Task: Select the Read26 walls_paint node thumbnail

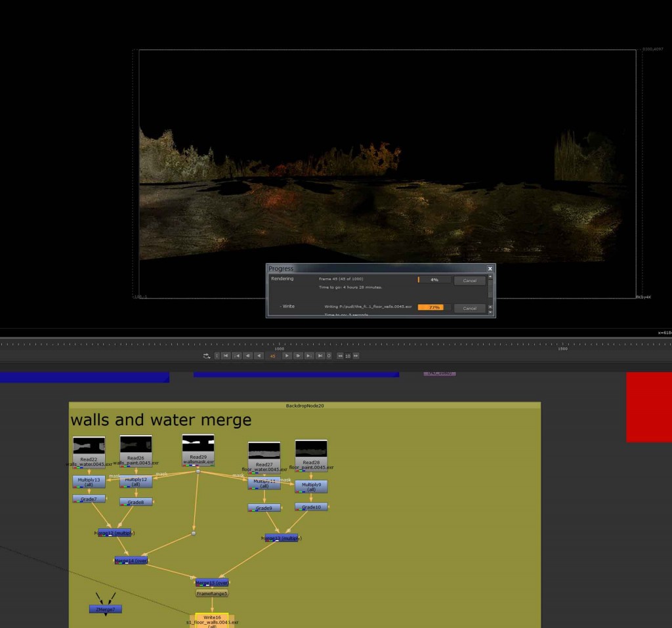Action: [136, 444]
